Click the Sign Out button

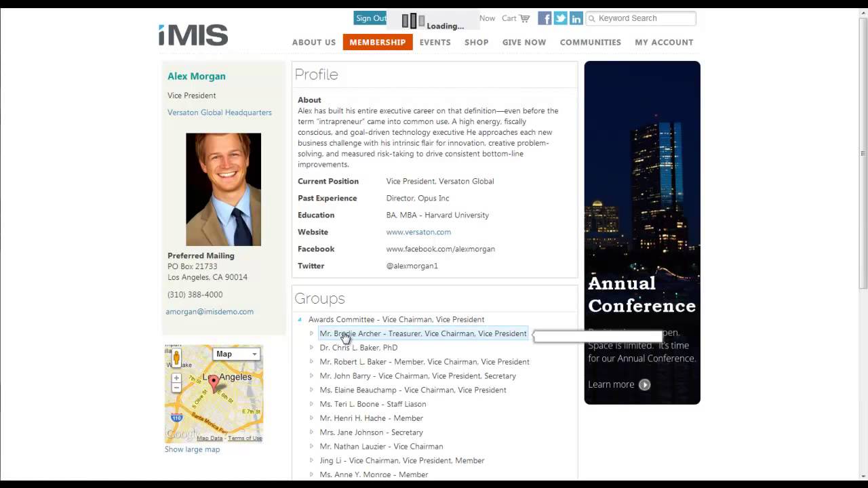pyautogui.click(x=370, y=18)
